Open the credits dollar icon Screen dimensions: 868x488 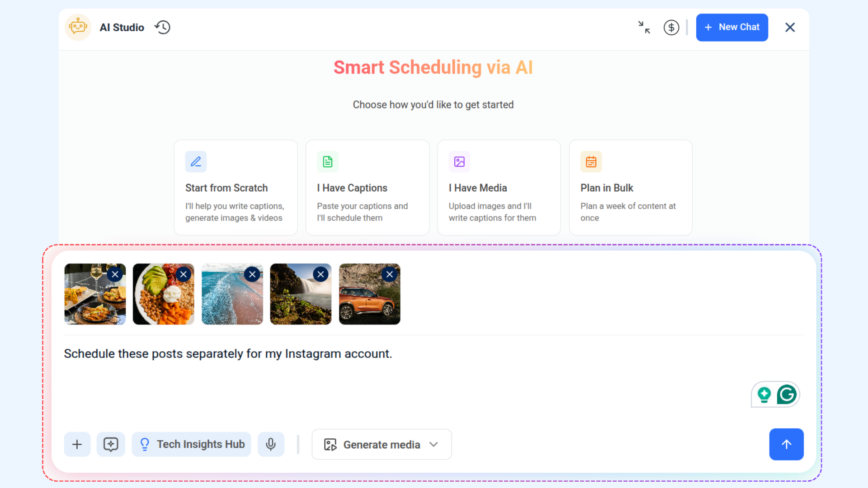[x=671, y=28]
